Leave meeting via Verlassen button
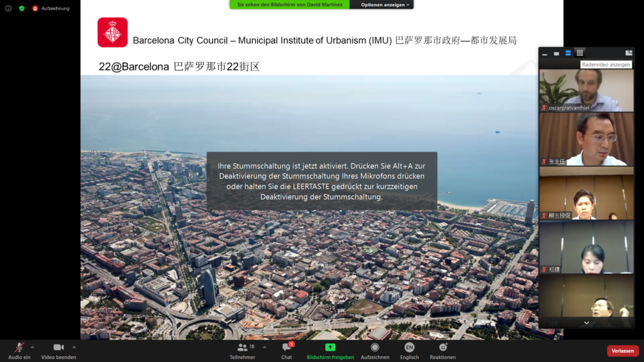This screenshot has height=362, width=644. [622, 351]
